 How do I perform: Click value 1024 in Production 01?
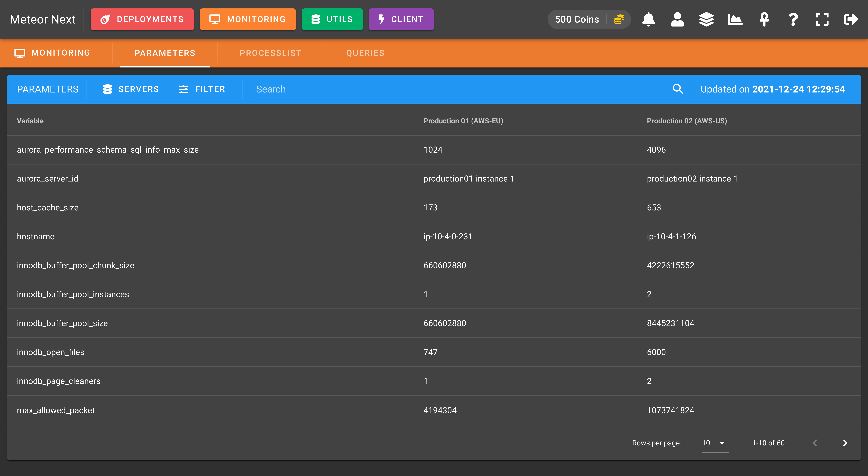pyautogui.click(x=433, y=150)
